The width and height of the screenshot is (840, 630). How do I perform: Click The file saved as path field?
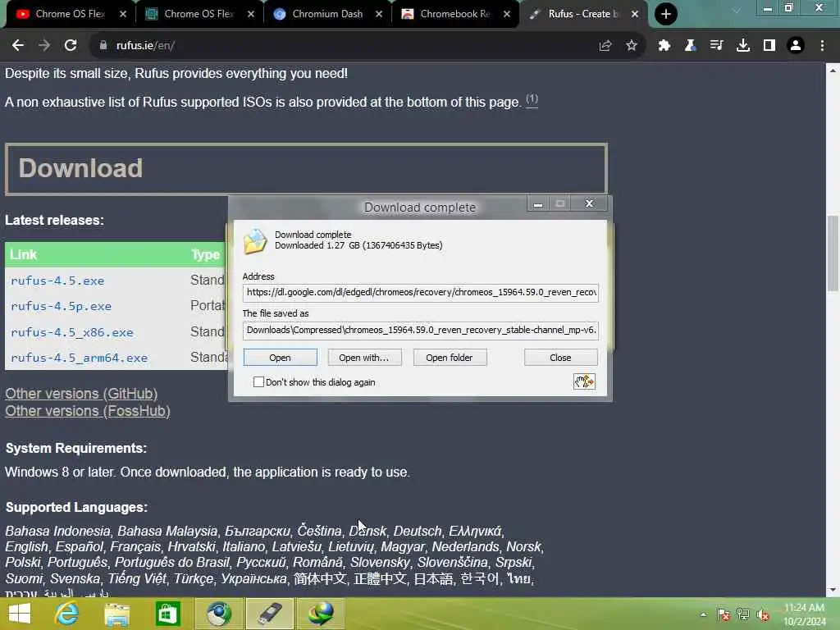(421, 330)
